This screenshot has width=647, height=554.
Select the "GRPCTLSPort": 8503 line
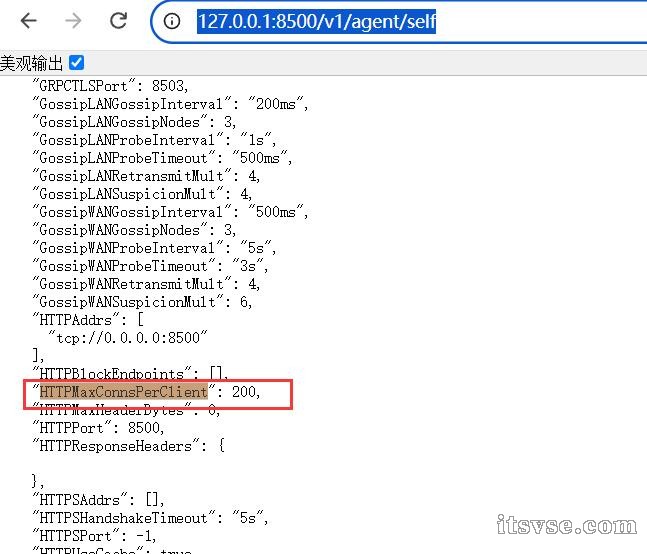(x=111, y=86)
